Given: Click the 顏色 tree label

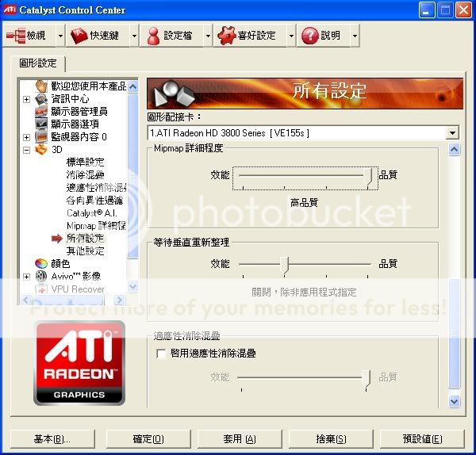Looking at the screenshot, I should [x=60, y=264].
